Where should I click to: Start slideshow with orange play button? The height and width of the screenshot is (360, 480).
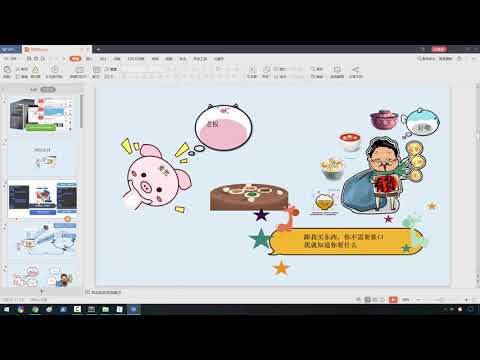(x=393, y=300)
